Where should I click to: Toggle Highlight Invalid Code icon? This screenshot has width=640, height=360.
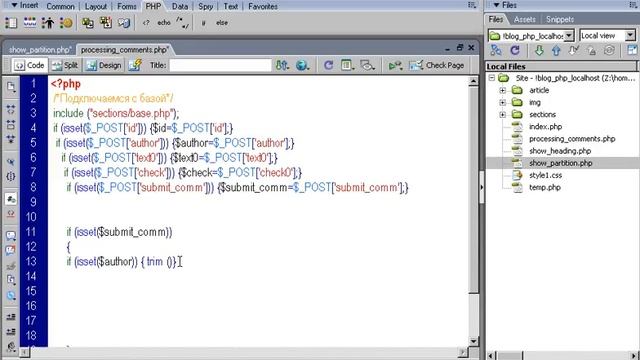point(11,213)
